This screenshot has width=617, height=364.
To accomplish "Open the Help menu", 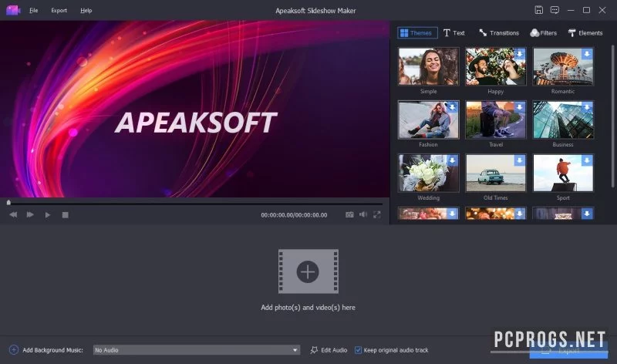I will pos(86,11).
